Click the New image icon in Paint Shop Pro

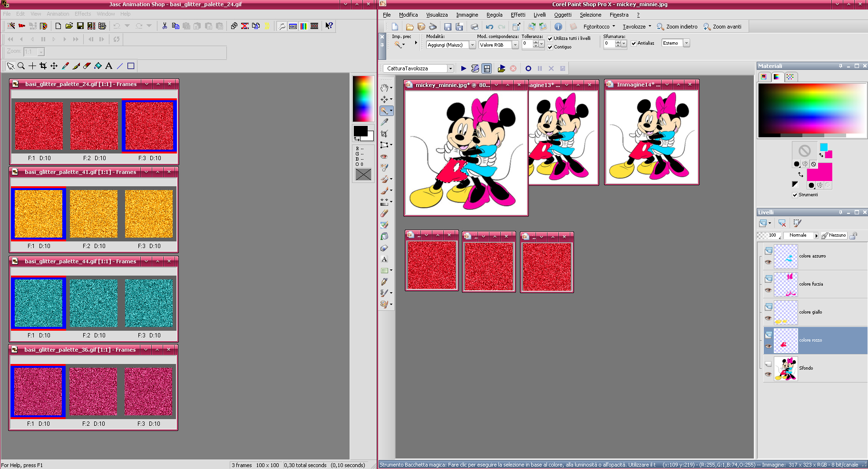click(x=395, y=27)
